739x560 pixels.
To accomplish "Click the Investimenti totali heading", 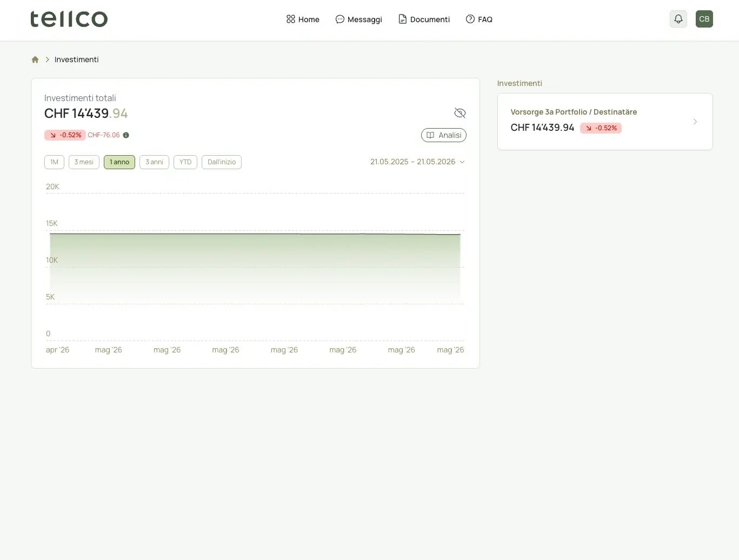I will click(x=80, y=98).
